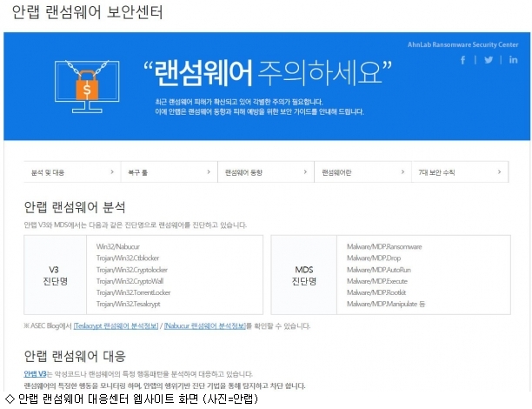
Task: Open the 랜섬웨어란 menu tab
Action: [x=363, y=172]
